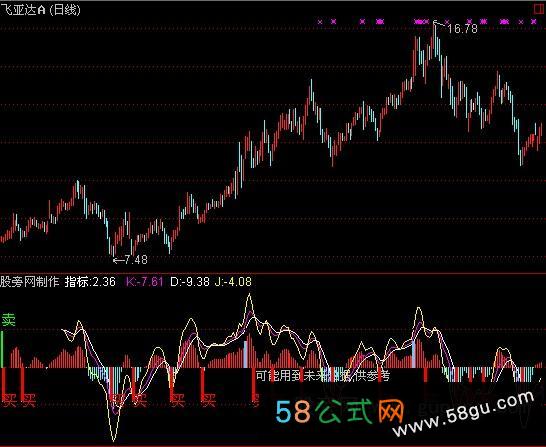
Task: Click the 股旁网制作 indicator name
Action: pyautogui.click(x=30, y=282)
